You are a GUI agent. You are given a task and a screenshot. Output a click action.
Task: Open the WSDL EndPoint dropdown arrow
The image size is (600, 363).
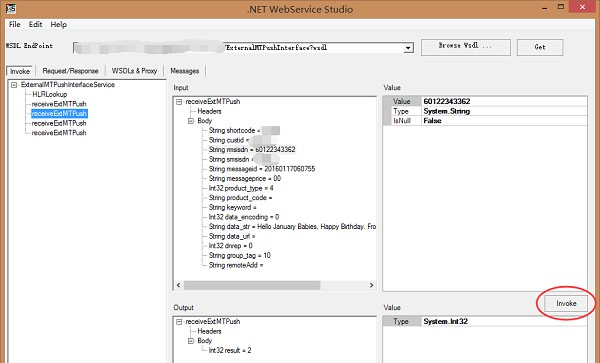click(408, 48)
